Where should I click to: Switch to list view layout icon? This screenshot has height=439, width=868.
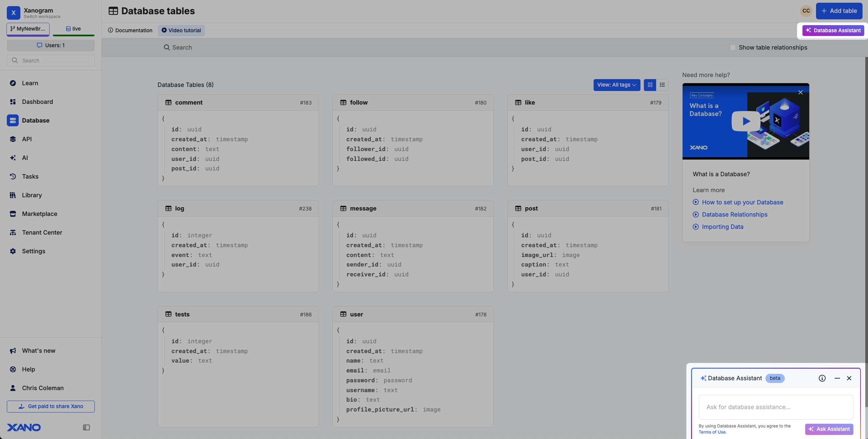662,85
